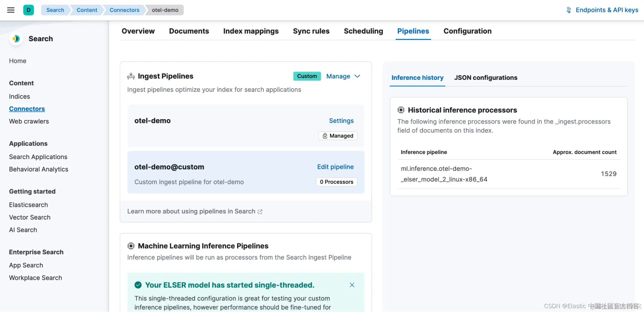
Task: Switch to the JSON configurations tab
Action: coord(485,78)
